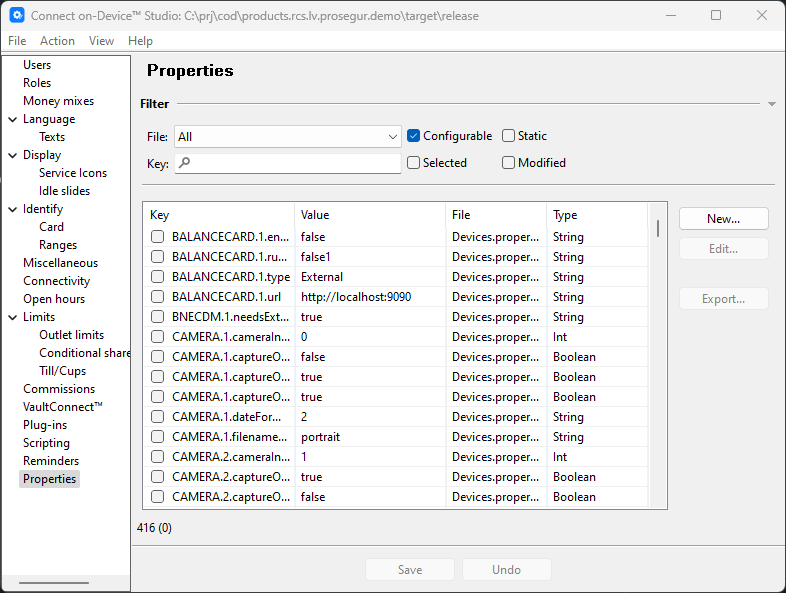Image resolution: width=786 pixels, height=593 pixels.
Task: Click the Edit... button
Action: tap(723, 249)
